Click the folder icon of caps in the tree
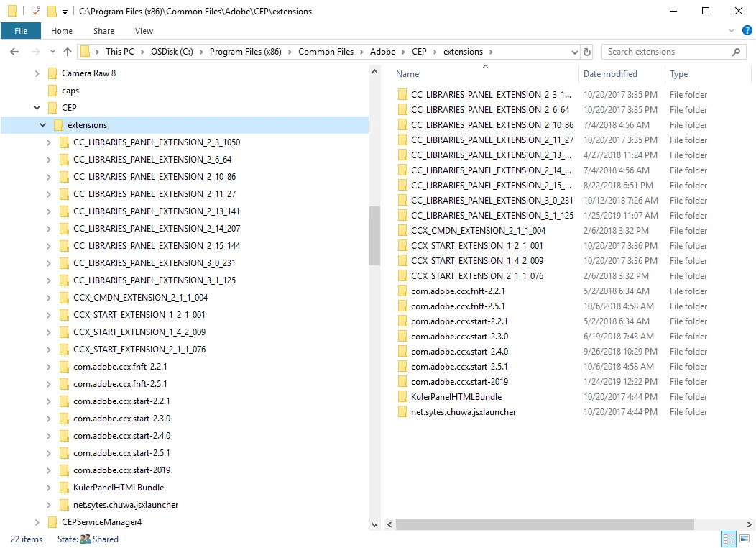This screenshot has height=548, width=756. [53, 91]
